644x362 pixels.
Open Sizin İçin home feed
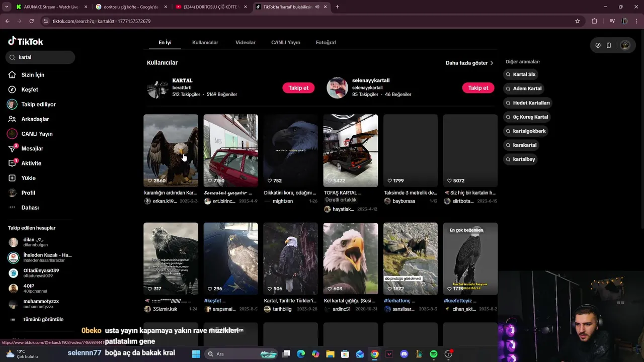pyautogui.click(x=33, y=75)
